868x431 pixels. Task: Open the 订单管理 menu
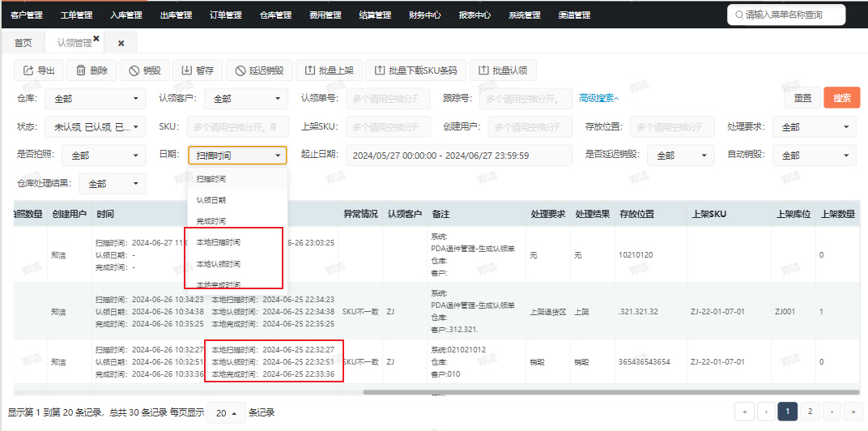(226, 15)
